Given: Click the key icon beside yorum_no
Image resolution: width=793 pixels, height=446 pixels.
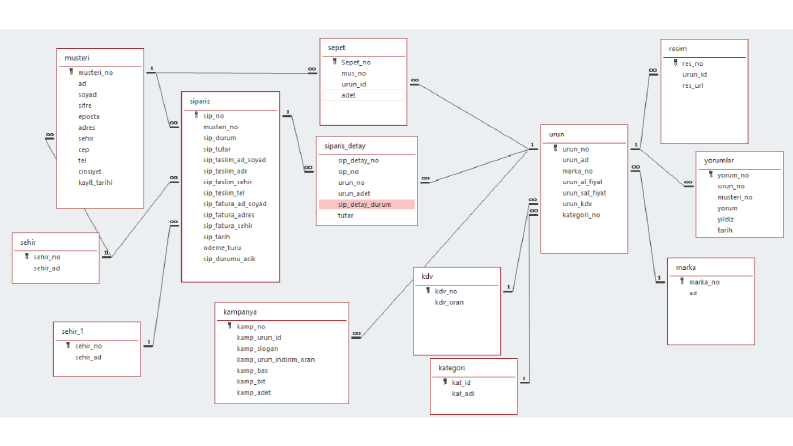Looking at the screenshot, I should [x=711, y=174].
